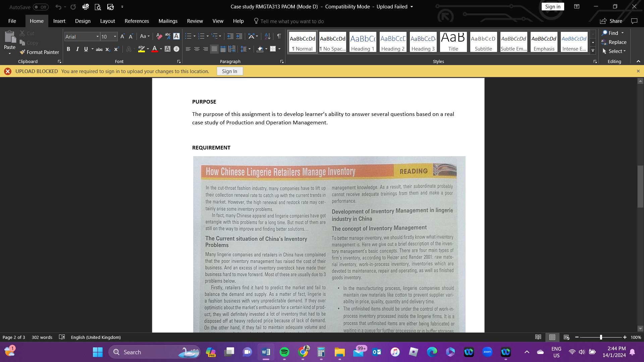Apply shading with the paint bucket icon
This screenshot has height=362, width=644.
pos(260,49)
